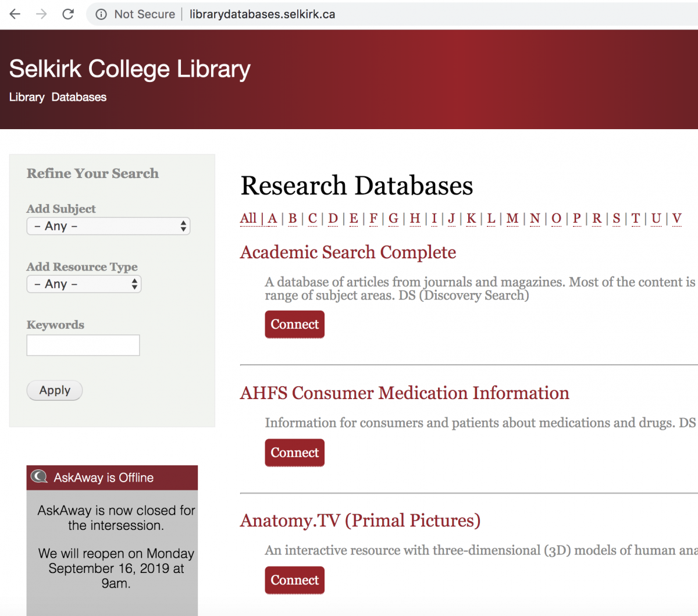Expand the Add Resource Type dropdown
Viewport: 698px width, 616px height.
click(84, 284)
